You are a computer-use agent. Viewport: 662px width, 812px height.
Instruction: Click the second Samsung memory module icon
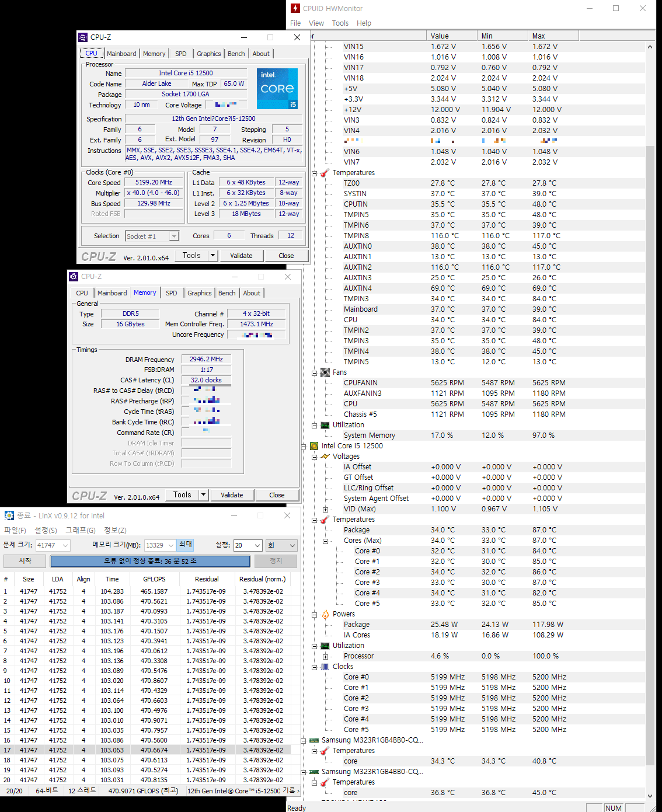(314, 772)
